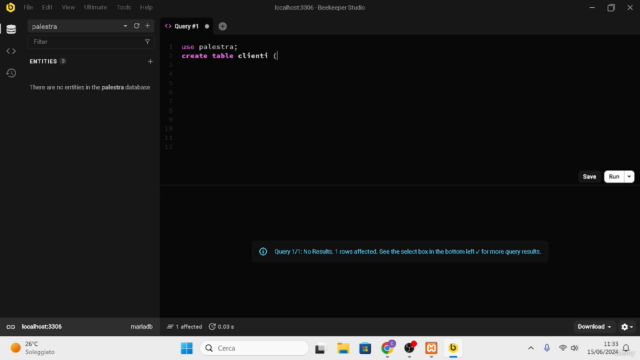Open query history sidebar icon
The image size is (640, 360).
[x=11, y=73]
